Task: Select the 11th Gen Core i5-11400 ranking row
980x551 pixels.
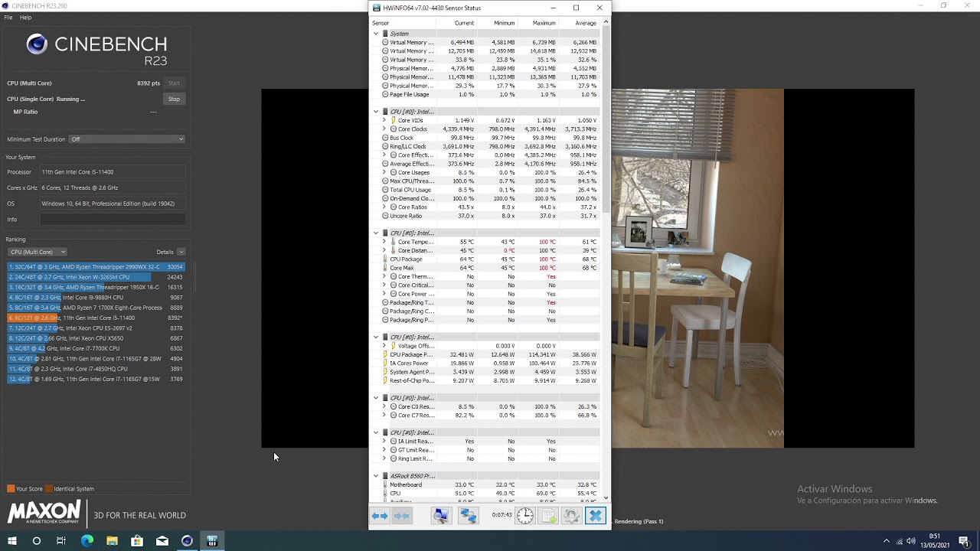Action: point(96,318)
